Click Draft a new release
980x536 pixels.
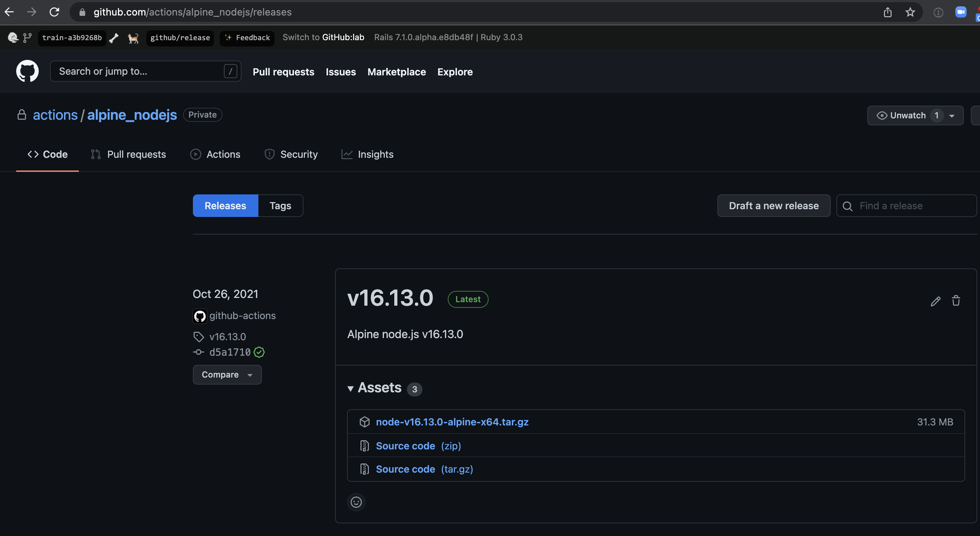tap(773, 206)
